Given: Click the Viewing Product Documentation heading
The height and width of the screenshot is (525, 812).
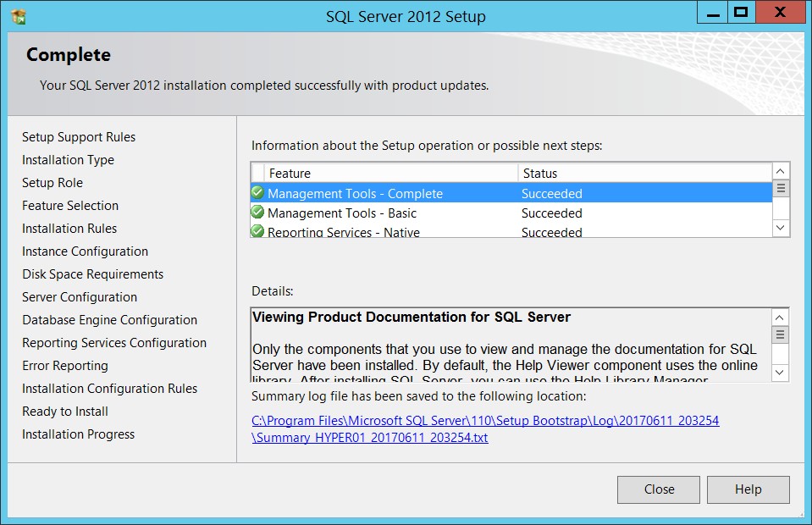Looking at the screenshot, I should point(412,317).
